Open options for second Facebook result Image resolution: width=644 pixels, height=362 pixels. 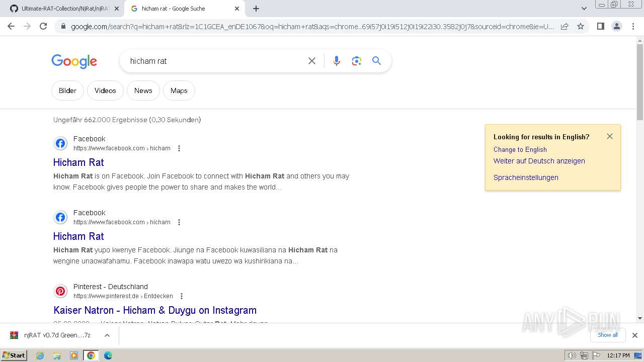(179, 222)
